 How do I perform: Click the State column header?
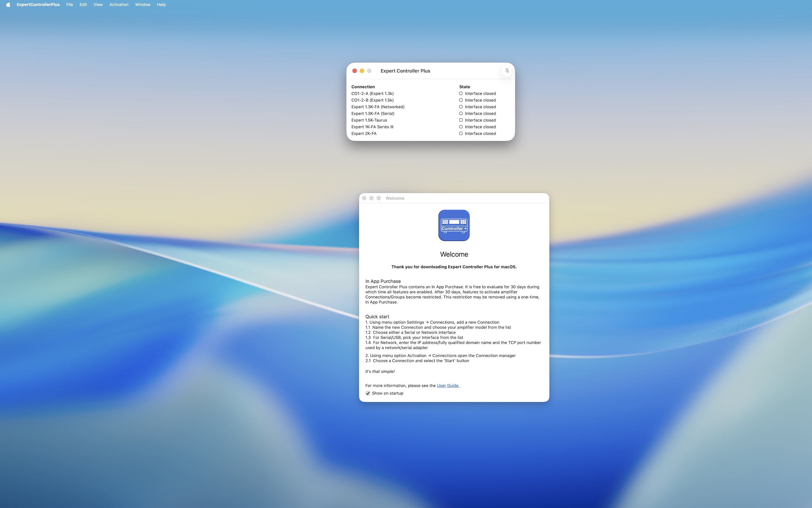click(464, 87)
